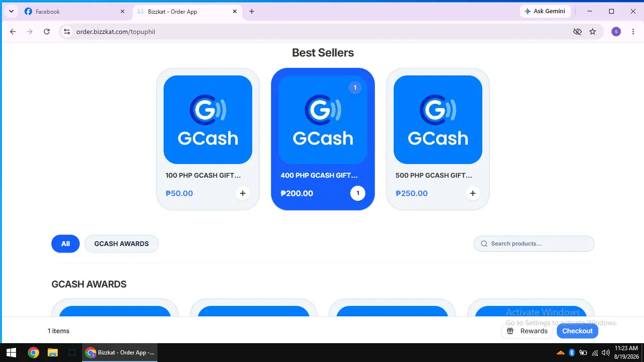The width and height of the screenshot is (644, 362).
Task: Open the Windows Start menu
Action: [x=11, y=353]
